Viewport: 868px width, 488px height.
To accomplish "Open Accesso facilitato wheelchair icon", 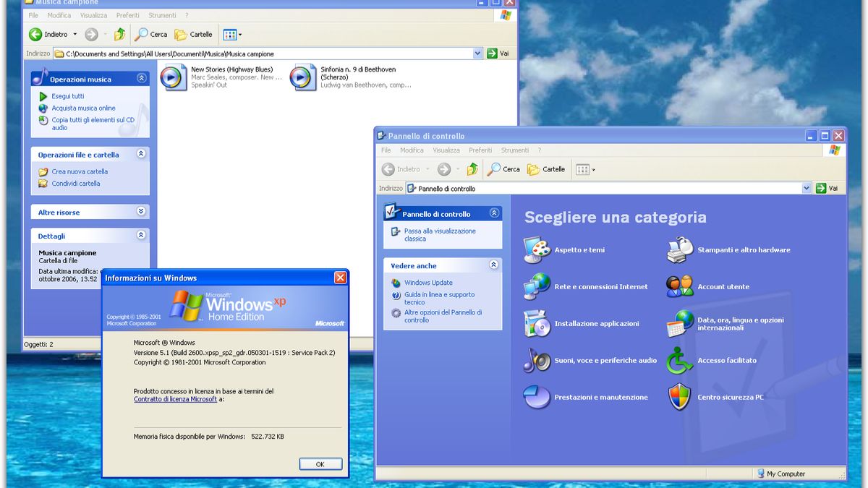I will tap(680, 360).
